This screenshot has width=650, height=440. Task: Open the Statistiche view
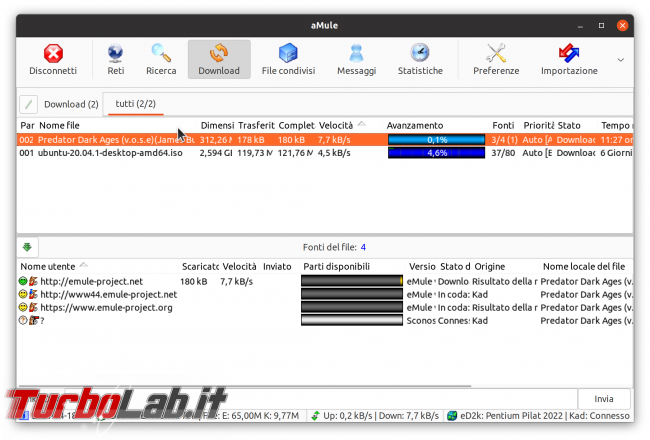(420, 60)
